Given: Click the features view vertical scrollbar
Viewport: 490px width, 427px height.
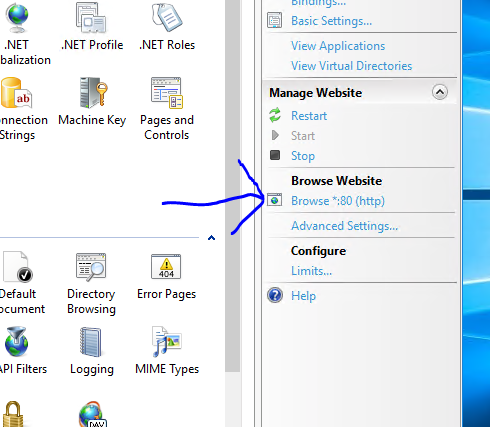Looking at the screenshot, I should click(233, 186).
